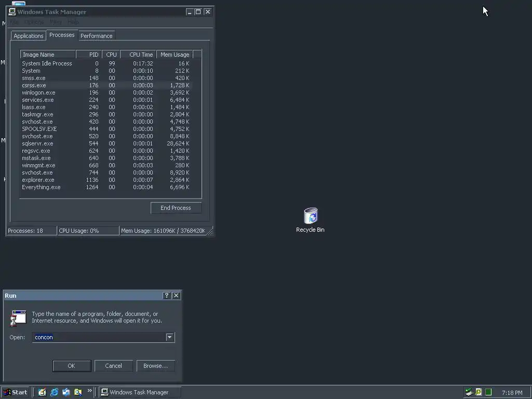532x399 pixels.
Task: Open the Help menu in Task Manager
Action: pyautogui.click(x=73, y=22)
